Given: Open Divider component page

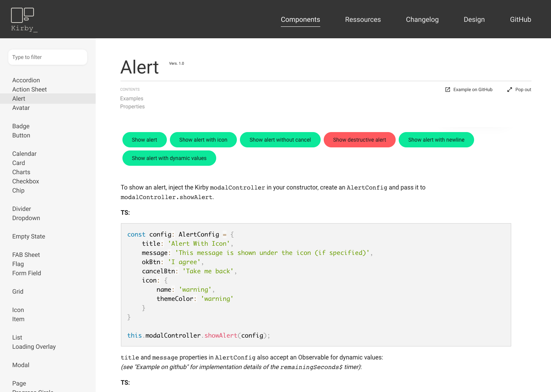Looking at the screenshot, I should pos(22,209).
